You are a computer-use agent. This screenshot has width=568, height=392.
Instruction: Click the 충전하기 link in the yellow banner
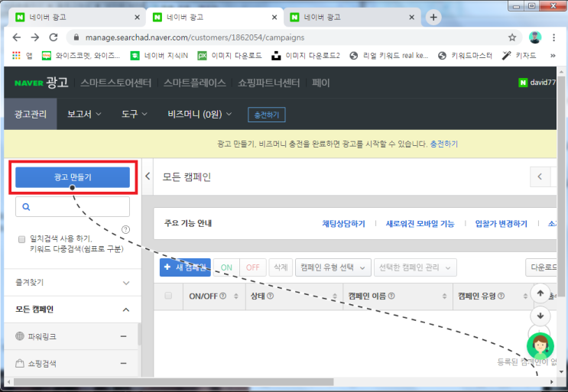pos(443,144)
